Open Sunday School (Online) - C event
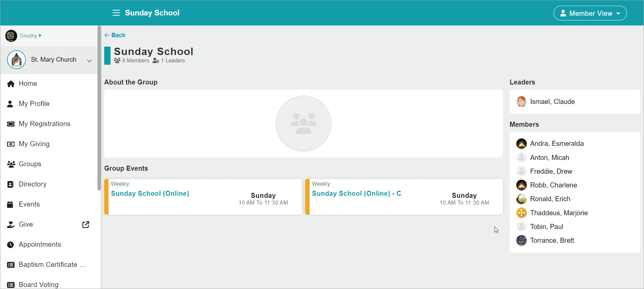 tap(357, 193)
